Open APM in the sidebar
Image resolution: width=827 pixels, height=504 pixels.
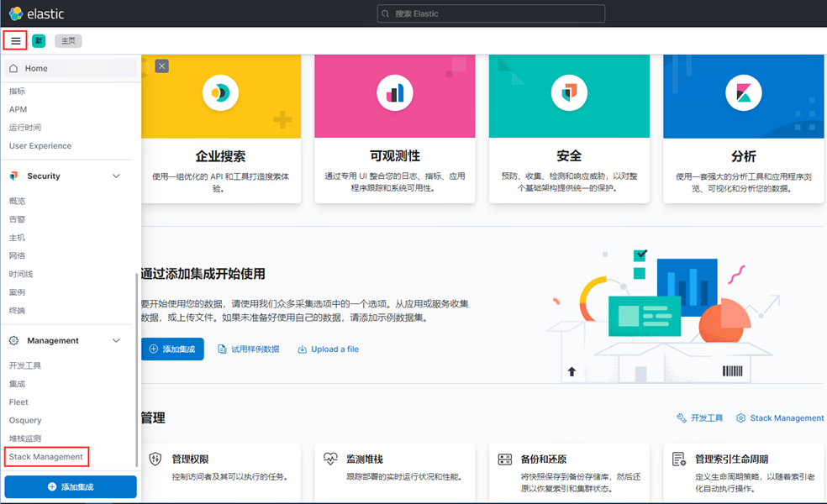18,109
